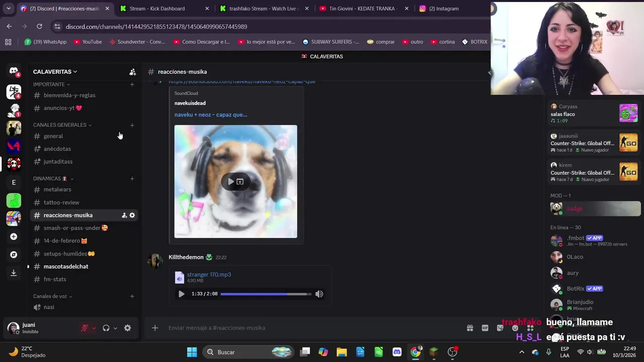Open Discord from Windows taskbar

(397, 352)
